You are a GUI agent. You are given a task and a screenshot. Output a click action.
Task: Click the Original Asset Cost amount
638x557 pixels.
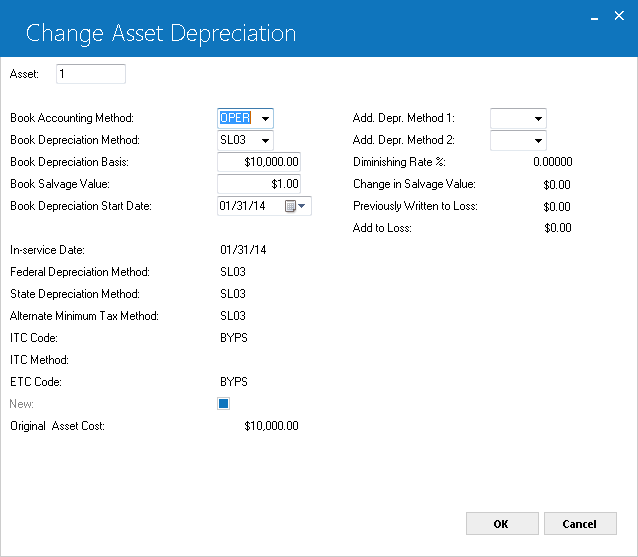point(271,426)
